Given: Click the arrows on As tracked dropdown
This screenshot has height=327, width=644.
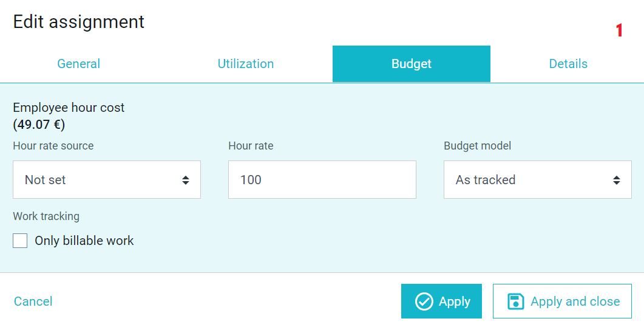Looking at the screenshot, I should (x=617, y=180).
